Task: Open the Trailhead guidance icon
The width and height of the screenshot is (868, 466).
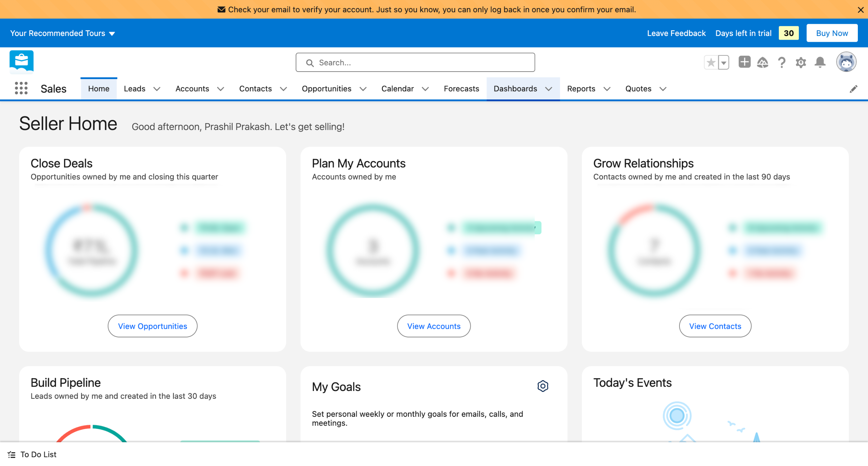Action: pyautogui.click(x=763, y=62)
